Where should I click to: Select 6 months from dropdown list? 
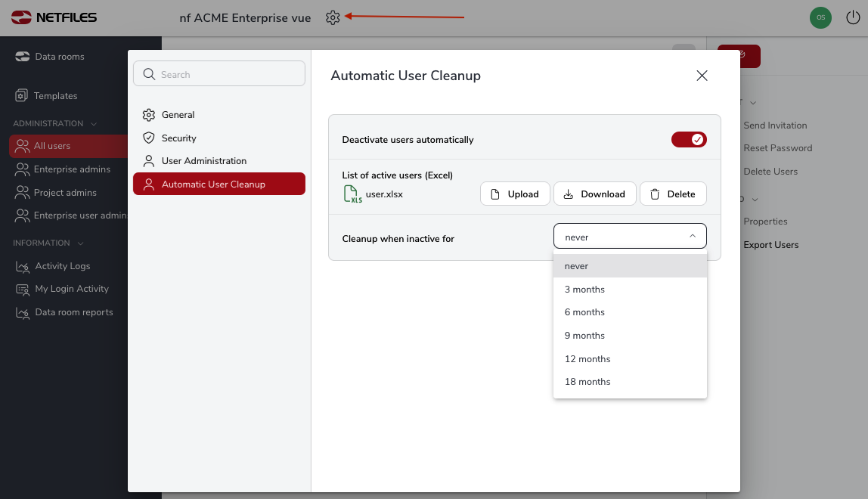click(584, 312)
